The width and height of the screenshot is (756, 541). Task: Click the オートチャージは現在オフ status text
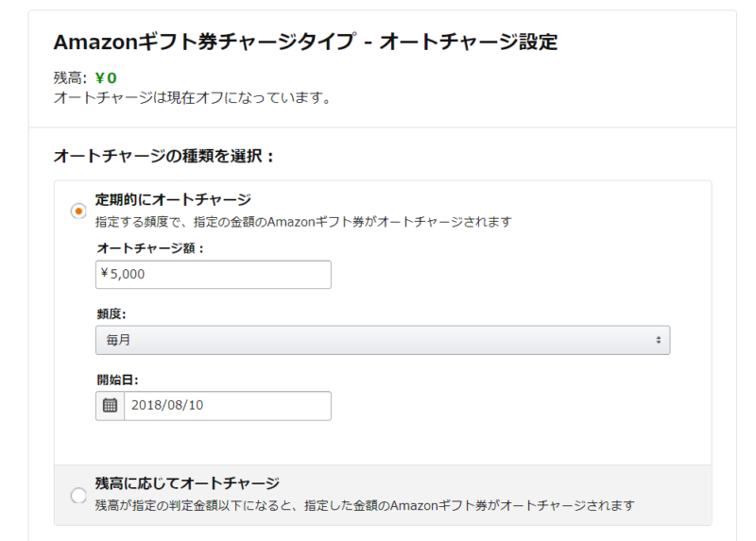click(x=193, y=98)
